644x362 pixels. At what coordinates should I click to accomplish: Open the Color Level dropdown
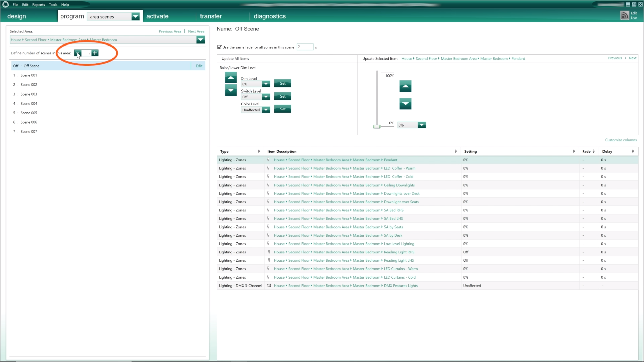click(266, 110)
